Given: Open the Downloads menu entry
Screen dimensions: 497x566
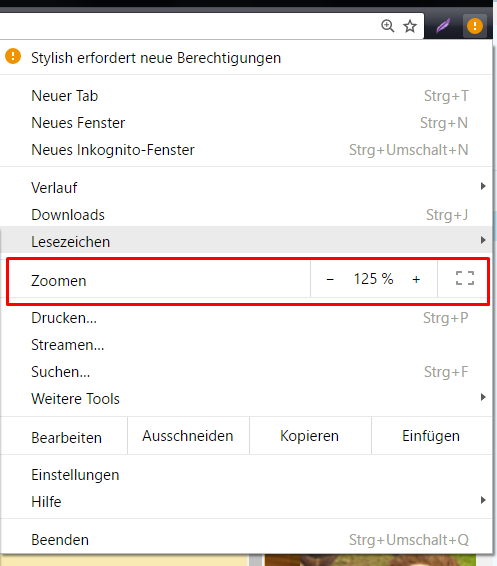Looking at the screenshot, I should (246, 215).
